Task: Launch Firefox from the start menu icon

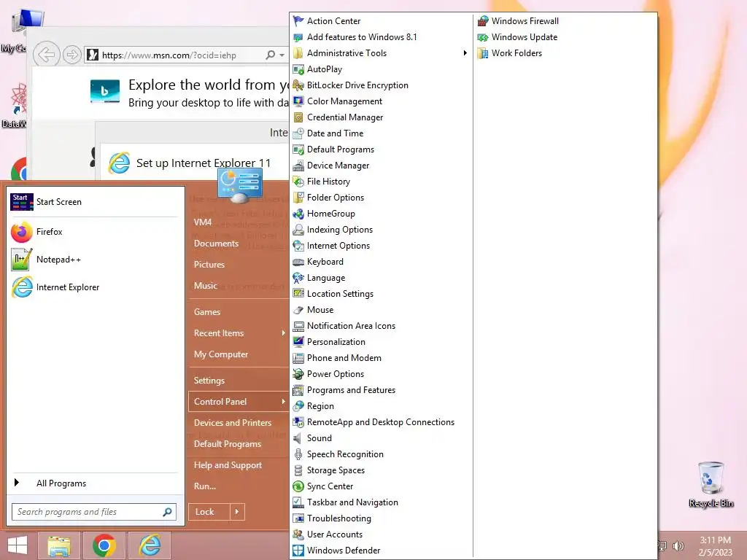Action: click(x=21, y=232)
